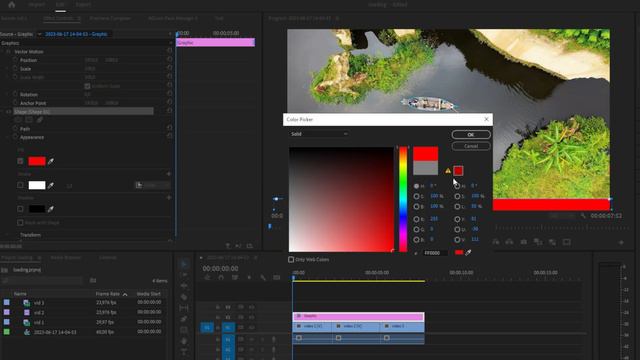Check the Only Web Colors box
Viewport: 640px width, 360px height.
pos(291,260)
